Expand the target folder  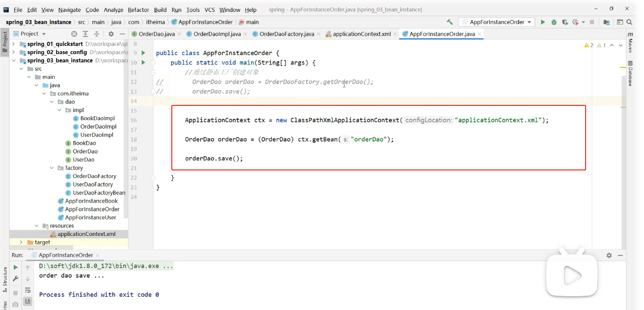pyautogui.click(x=21, y=242)
